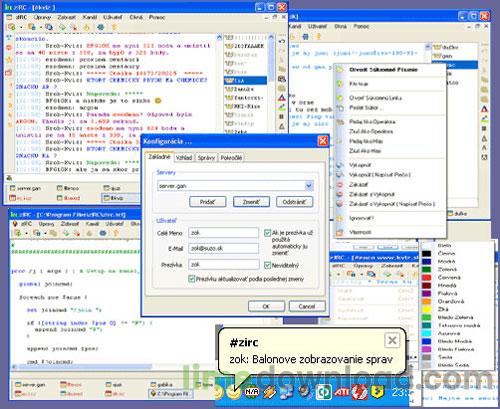Pick the red Červená color swatch
Screen dimensions: 500x409
[x=427, y=277]
